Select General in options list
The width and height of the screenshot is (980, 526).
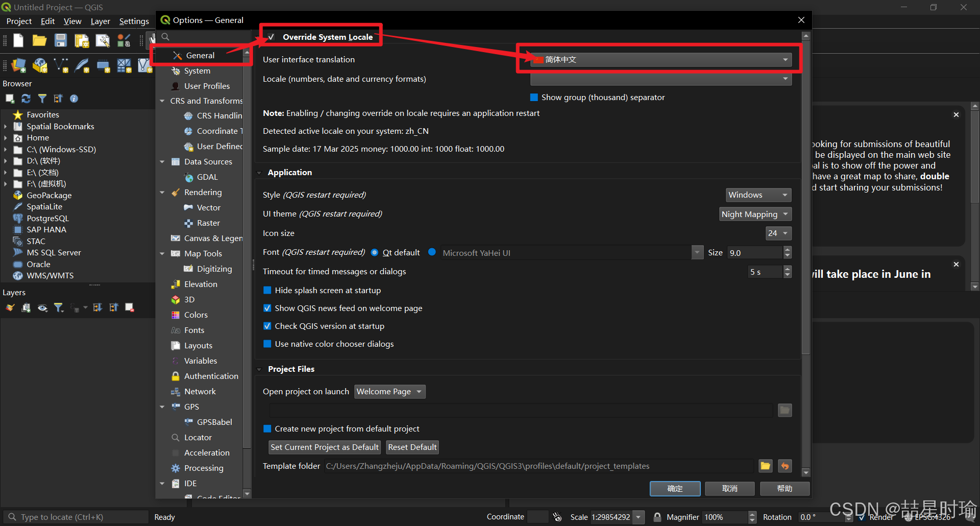(x=200, y=55)
